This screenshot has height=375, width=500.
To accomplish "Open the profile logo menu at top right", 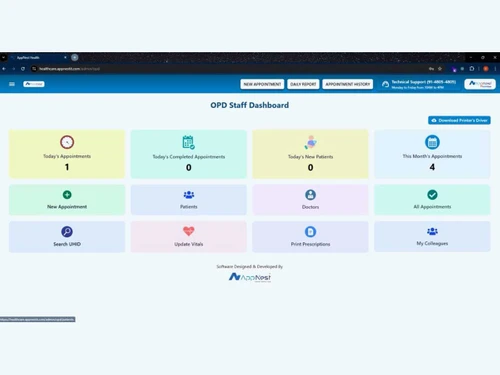I will click(480, 84).
